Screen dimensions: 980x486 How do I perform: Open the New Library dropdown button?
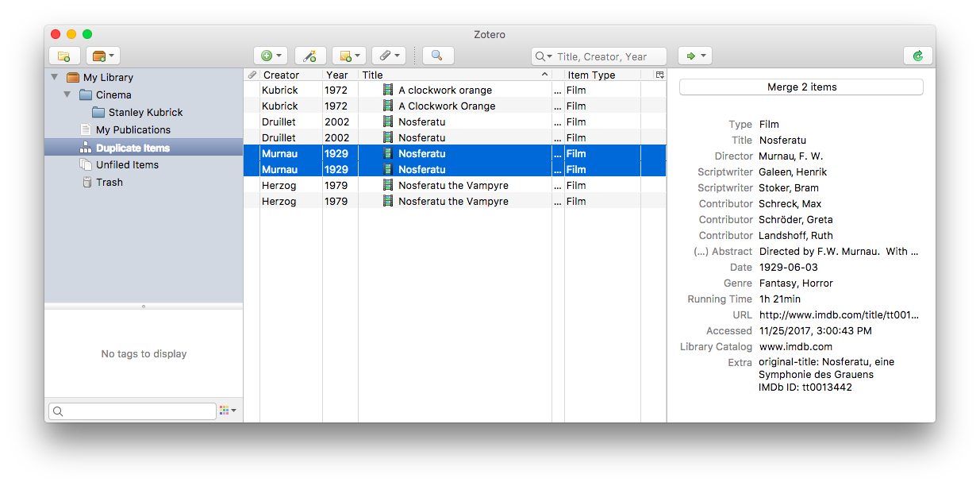tap(102, 56)
